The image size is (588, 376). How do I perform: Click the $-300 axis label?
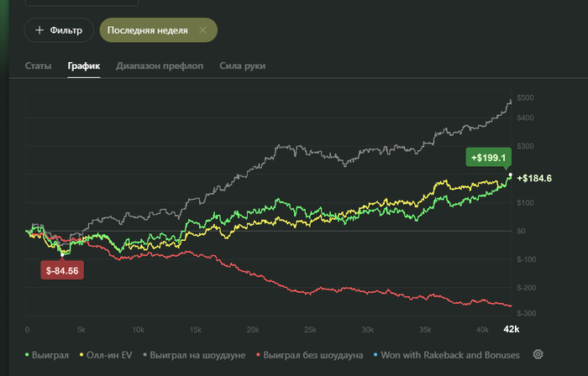[525, 313]
